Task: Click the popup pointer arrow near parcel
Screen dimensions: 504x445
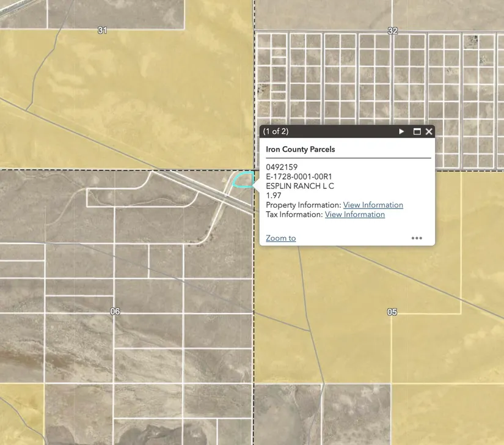Action: coord(257,185)
